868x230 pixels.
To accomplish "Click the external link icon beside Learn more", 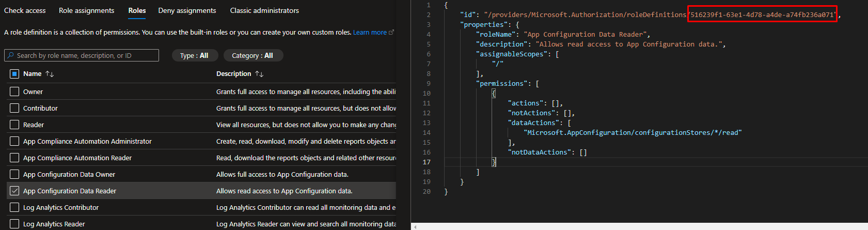I will 391,32.
